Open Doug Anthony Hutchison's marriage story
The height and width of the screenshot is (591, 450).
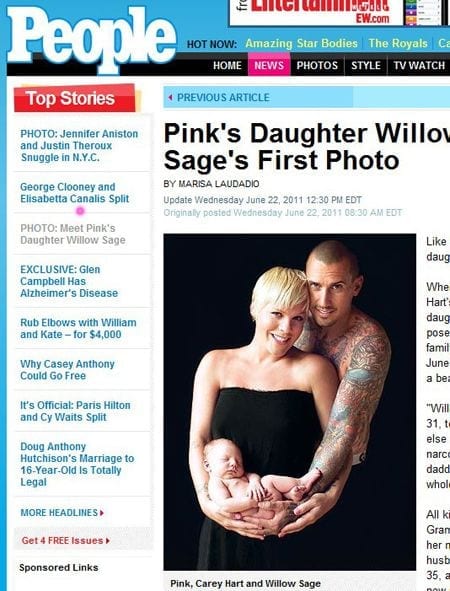[77, 464]
